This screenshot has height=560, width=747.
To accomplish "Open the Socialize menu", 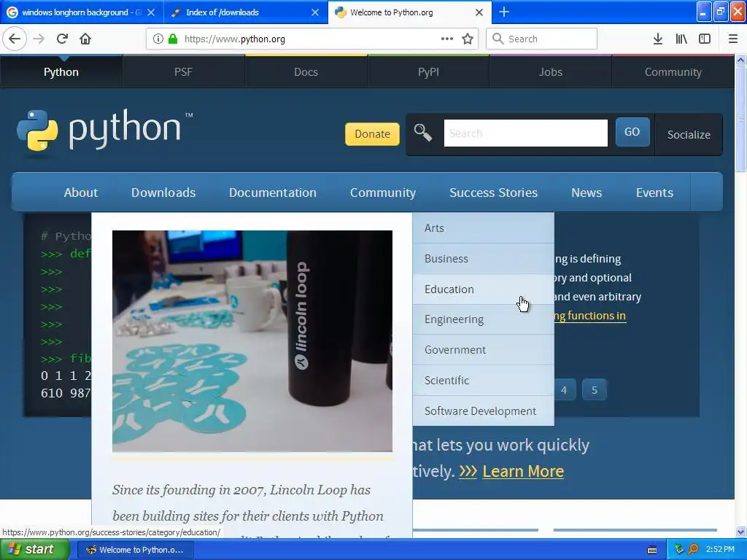I will tap(689, 134).
